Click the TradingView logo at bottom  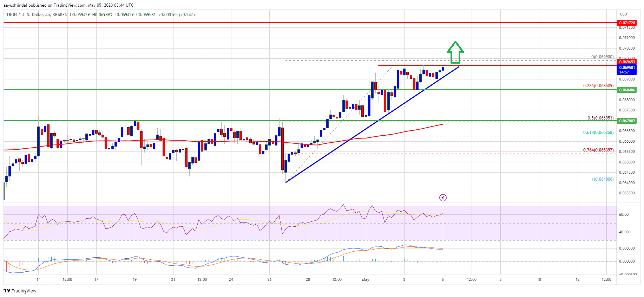20,291
